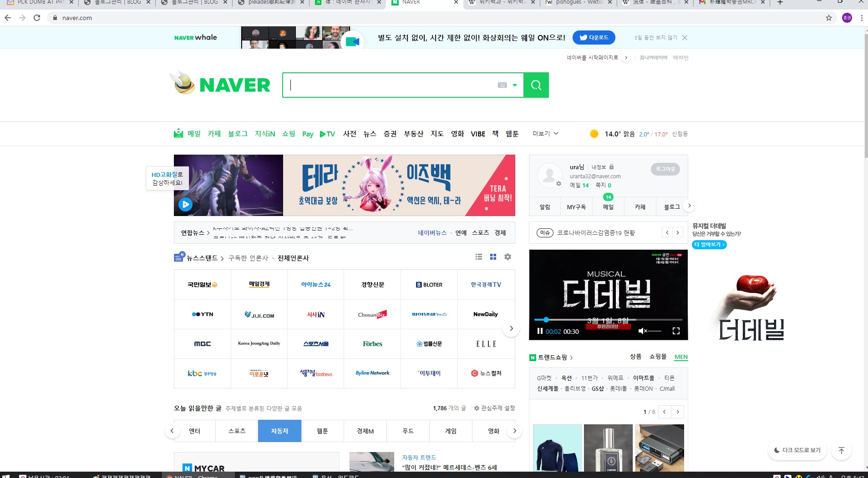Go to next issue item

click(x=678, y=233)
